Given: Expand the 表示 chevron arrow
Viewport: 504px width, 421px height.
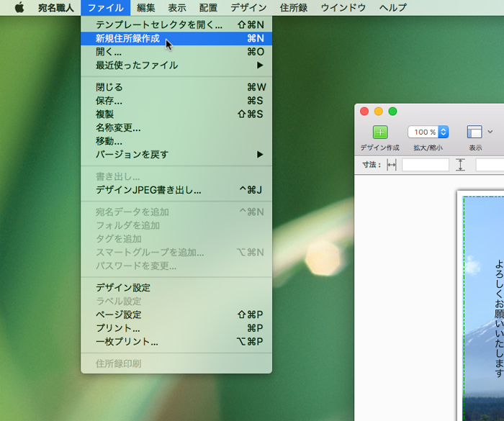Looking at the screenshot, I should tap(490, 132).
